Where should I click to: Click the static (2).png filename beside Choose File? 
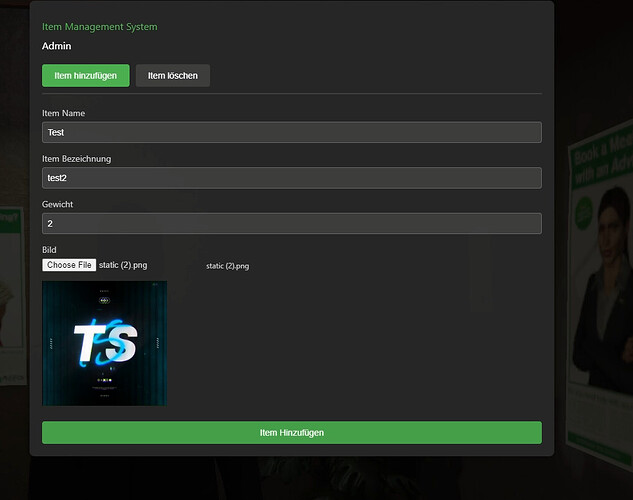coord(123,265)
